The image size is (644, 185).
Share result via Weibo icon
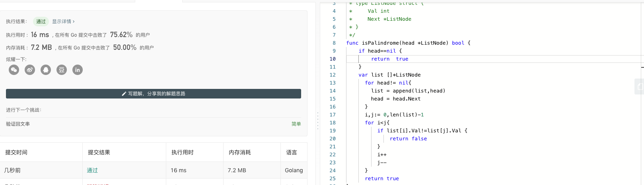[x=30, y=70]
